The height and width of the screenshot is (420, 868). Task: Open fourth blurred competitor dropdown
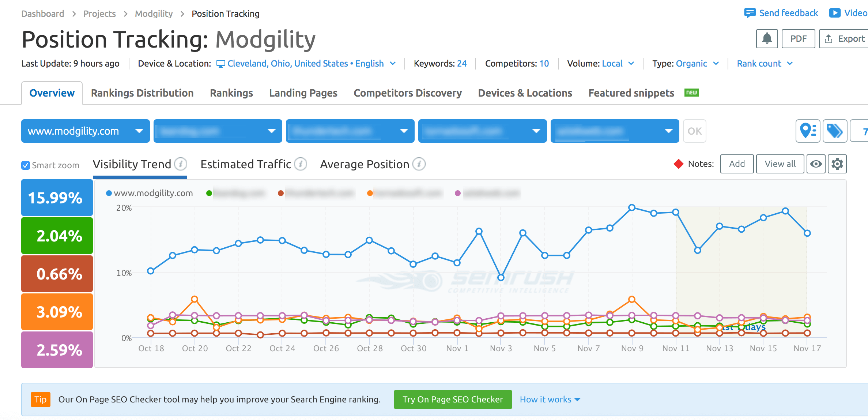[x=483, y=131]
